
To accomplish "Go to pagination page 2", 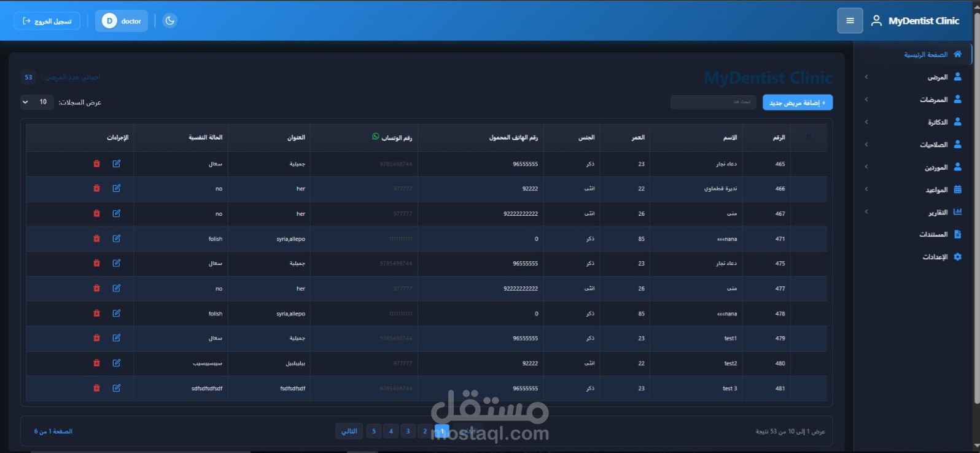I will click(425, 431).
